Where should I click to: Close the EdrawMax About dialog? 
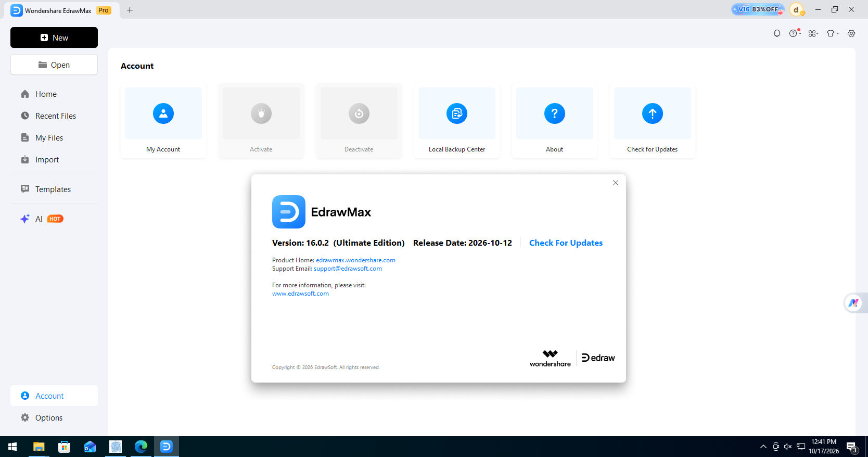[x=616, y=183]
